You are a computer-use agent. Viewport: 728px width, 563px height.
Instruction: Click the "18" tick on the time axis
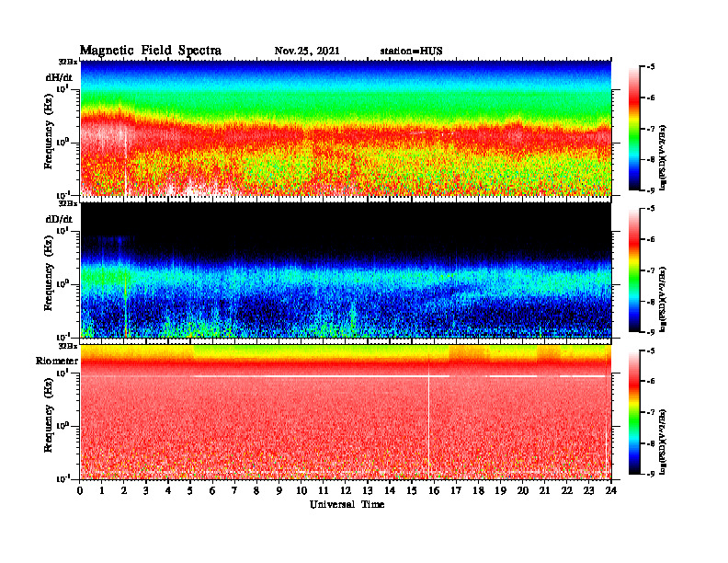coord(478,491)
